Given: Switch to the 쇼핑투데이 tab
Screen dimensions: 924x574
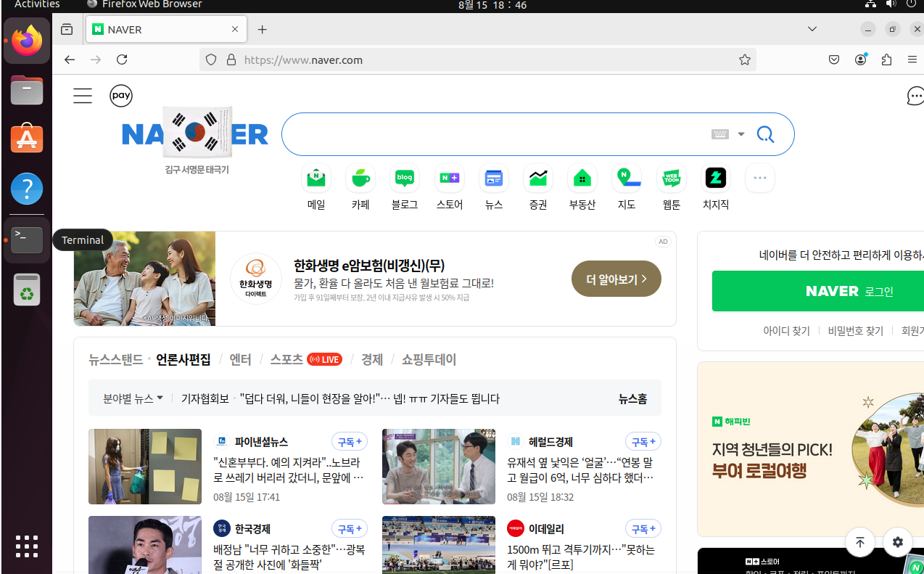Looking at the screenshot, I should (429, 359).
